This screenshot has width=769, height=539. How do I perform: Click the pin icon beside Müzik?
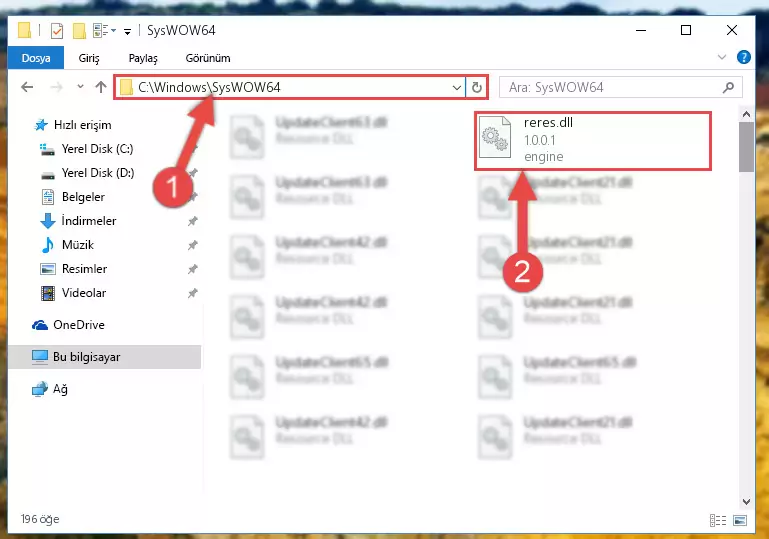point(193,245)
